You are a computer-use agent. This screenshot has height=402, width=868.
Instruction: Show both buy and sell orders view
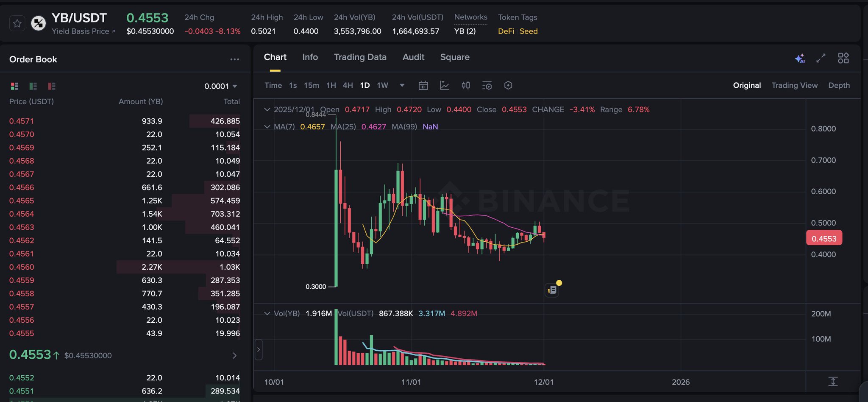[14, 86]
